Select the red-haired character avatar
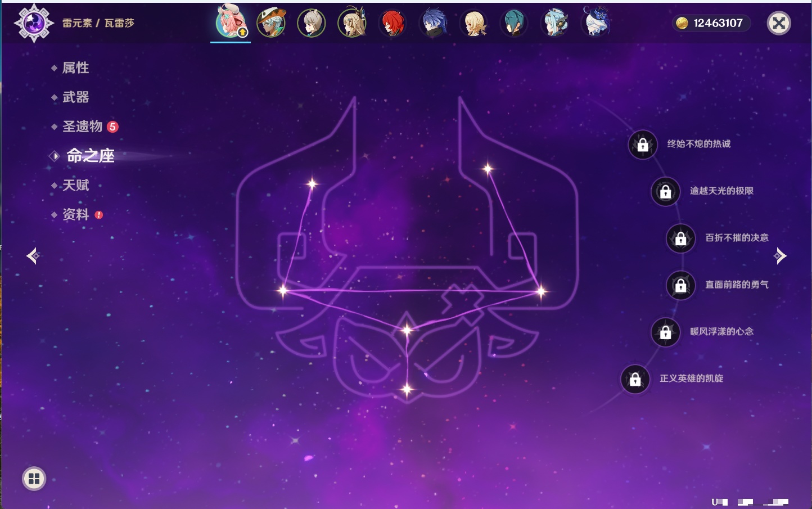This screenshot has width=812, height=509. point(393,23)
